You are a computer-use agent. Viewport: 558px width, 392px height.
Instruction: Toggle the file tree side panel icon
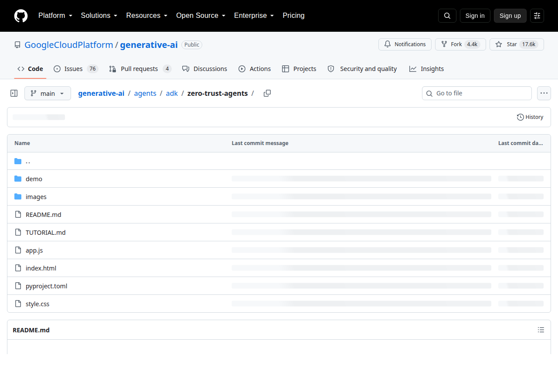tap(14, 93)
